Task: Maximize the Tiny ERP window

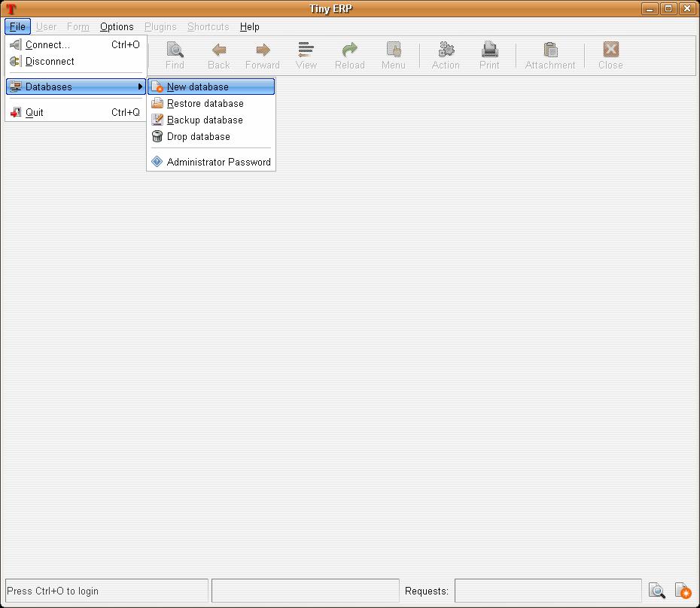Action: pos(668,8)
